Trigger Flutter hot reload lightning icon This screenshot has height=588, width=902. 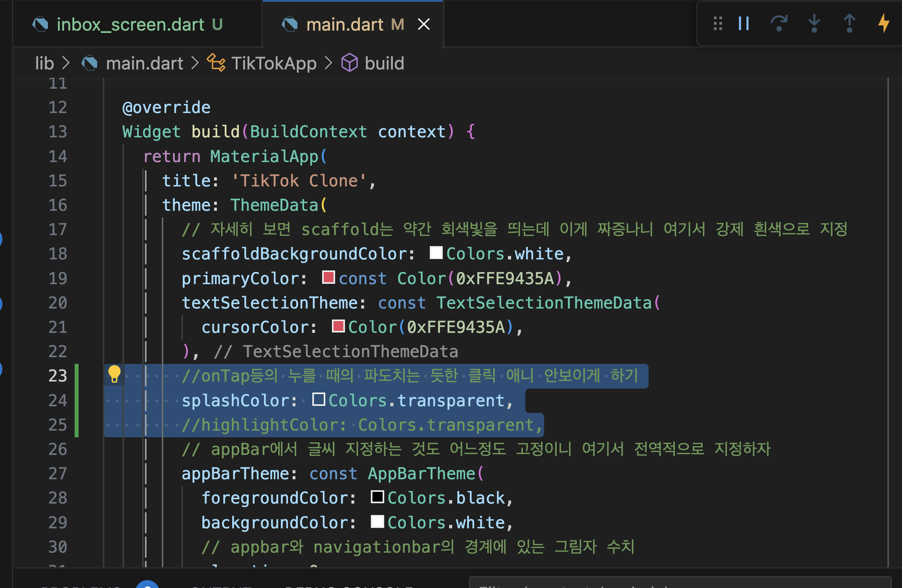pyautogui.click(x=884, y=24)
